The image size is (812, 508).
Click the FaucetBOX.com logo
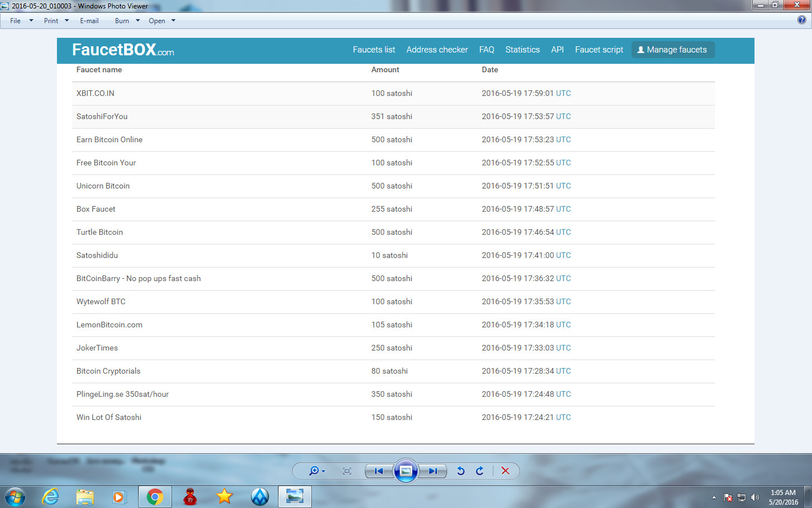point(123,50)
